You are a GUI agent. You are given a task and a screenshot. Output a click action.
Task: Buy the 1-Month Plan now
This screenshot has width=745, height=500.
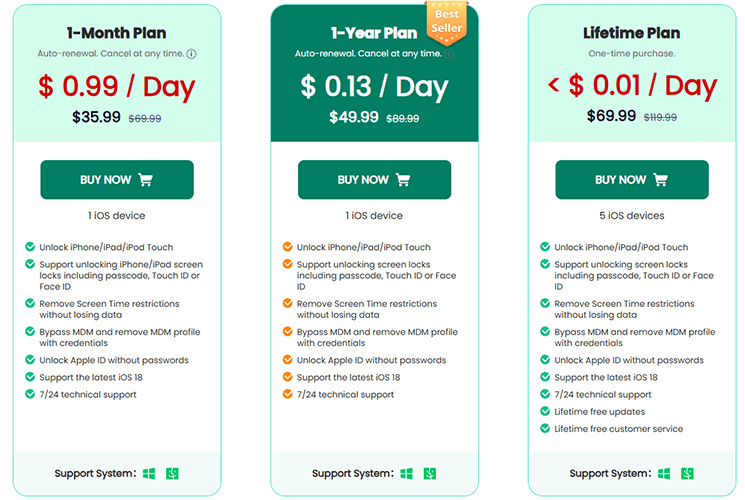point(117,180)
